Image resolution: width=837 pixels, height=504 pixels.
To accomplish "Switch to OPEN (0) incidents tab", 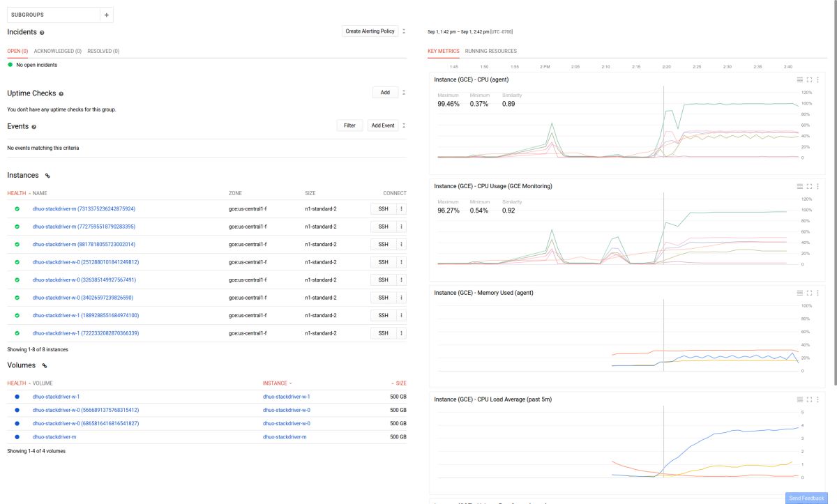I will pyautogui.click(x=18, y=51).
